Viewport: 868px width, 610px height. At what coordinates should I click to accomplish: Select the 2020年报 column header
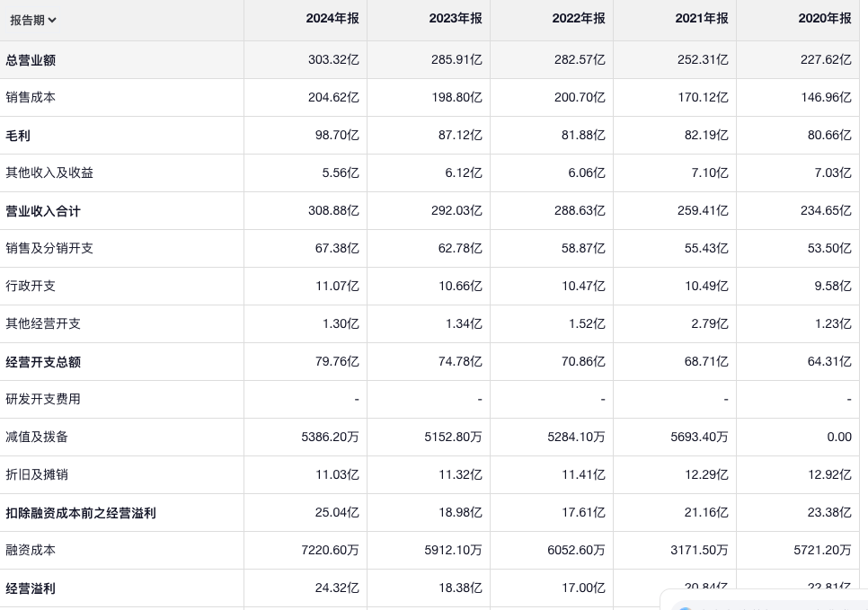coord(825,19)
